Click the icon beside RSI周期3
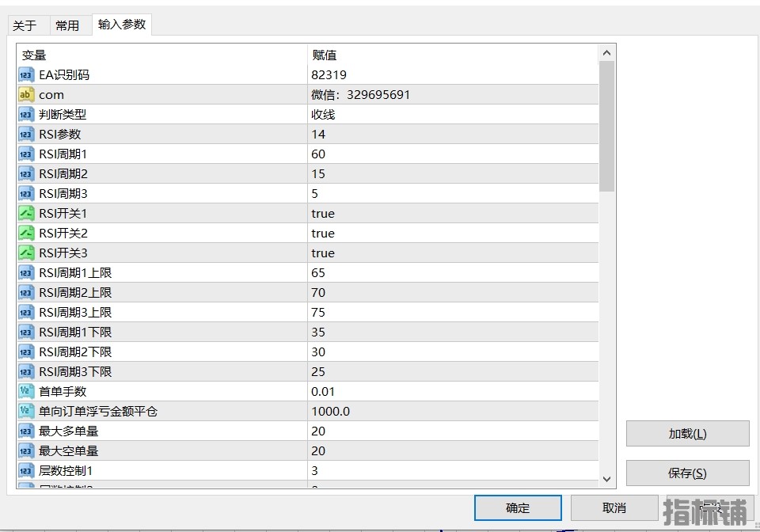This screenshot has height=532, width=760. pos(26,194)
